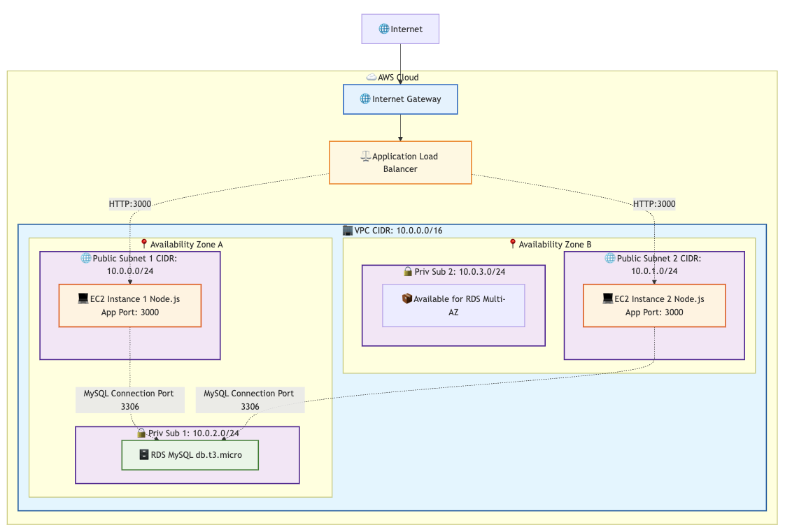This screenshot has height=532, width=785.
Task: Click the pin icon for Availability Zone A
Action: click(144, 244)
